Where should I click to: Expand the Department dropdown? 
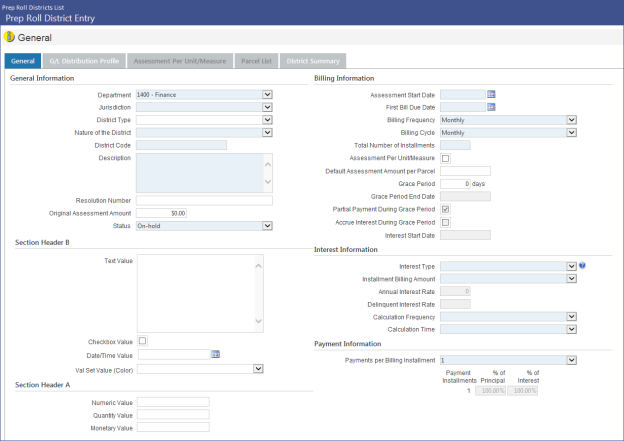[267, 95]
